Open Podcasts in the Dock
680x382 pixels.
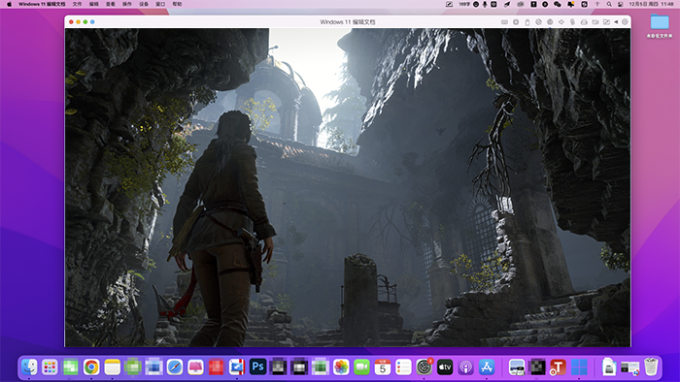(x=466, y=367)
